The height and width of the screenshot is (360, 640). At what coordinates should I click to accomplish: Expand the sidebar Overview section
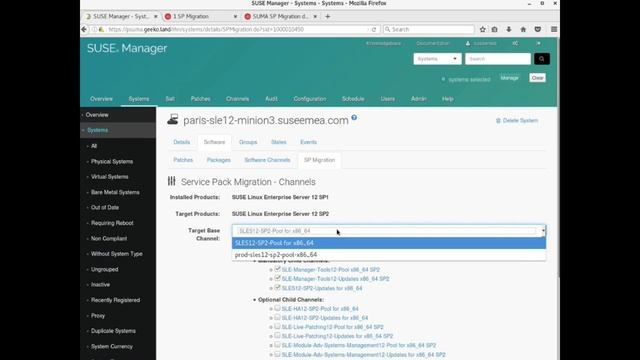click(97, 115)
